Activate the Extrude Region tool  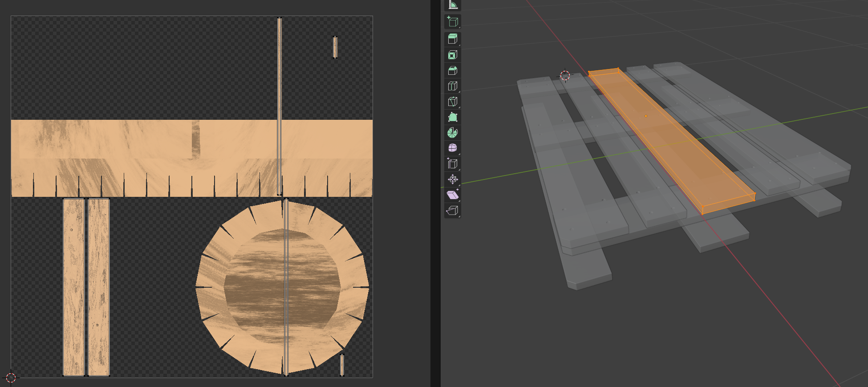pos(453,39)
